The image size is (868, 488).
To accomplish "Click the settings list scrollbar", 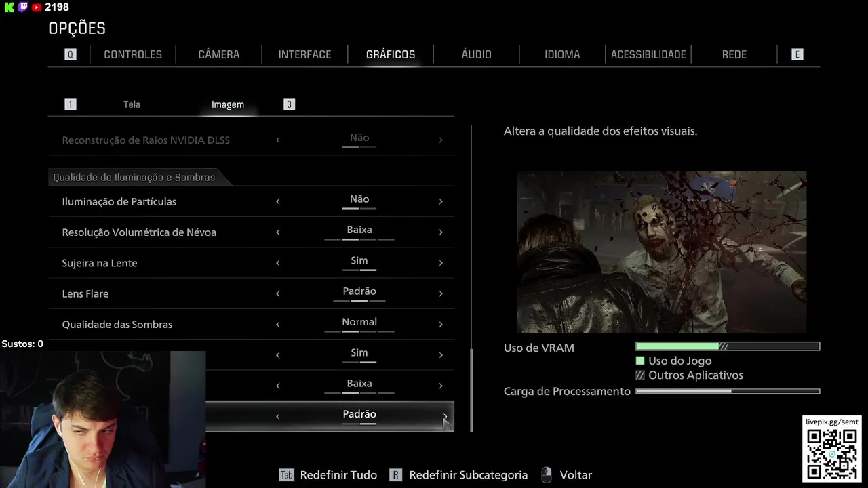I will point(472,390).
